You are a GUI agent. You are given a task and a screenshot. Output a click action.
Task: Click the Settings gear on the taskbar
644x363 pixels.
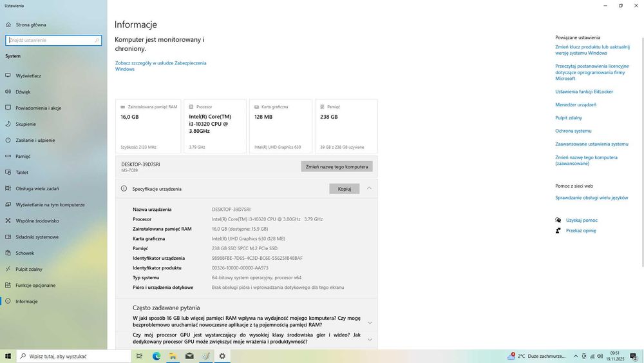pos(222,356)
